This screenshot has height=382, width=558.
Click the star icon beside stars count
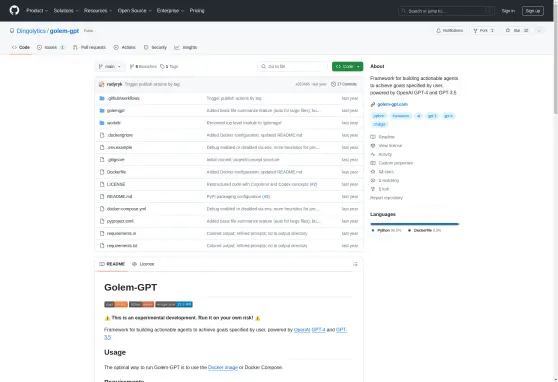(373, 172)
